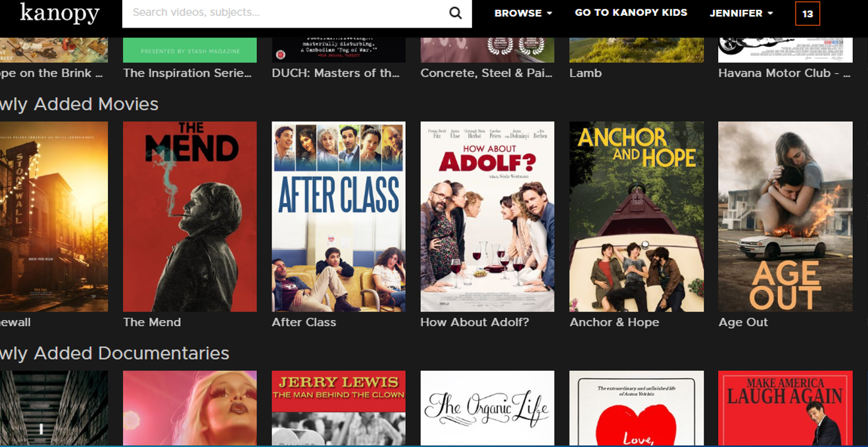
Task: Click 'Anchor & Hope' title text
Action: [x=614, y=322]
